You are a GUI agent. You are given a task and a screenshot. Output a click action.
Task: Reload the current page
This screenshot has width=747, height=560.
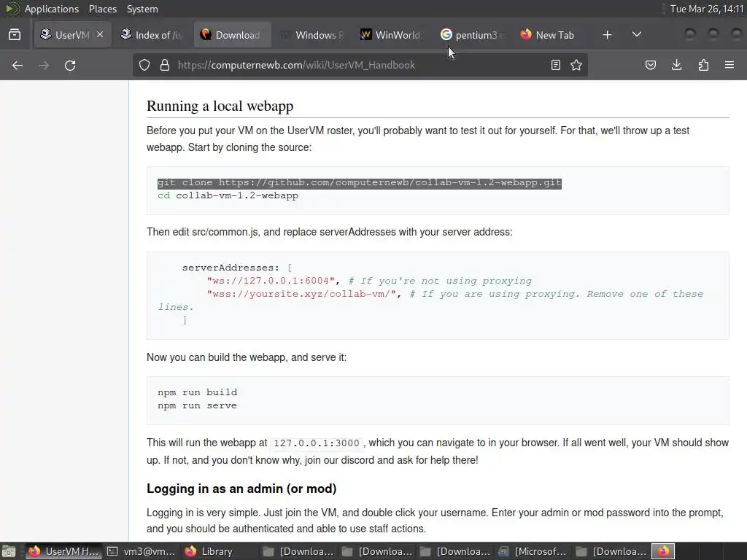(x=70, y=65)
